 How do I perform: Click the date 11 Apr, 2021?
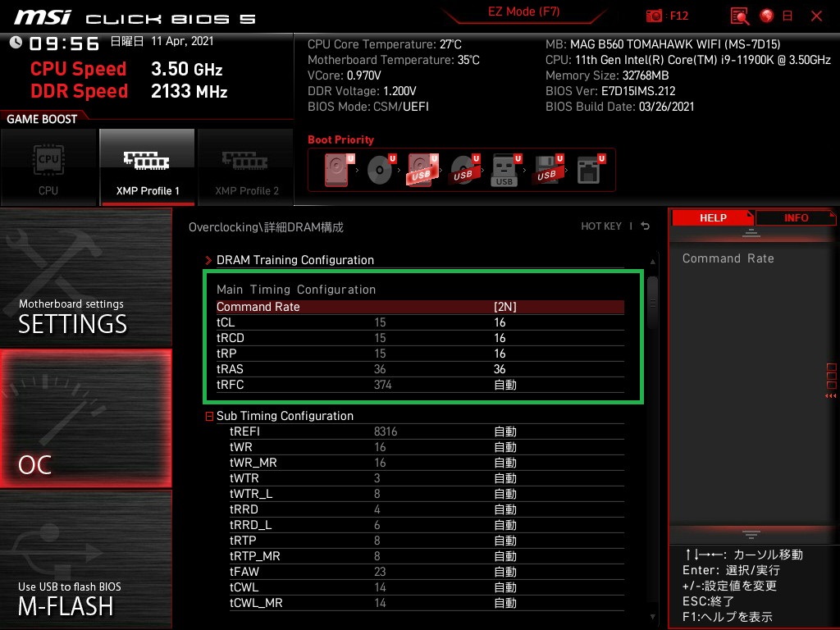coord(182,41)
